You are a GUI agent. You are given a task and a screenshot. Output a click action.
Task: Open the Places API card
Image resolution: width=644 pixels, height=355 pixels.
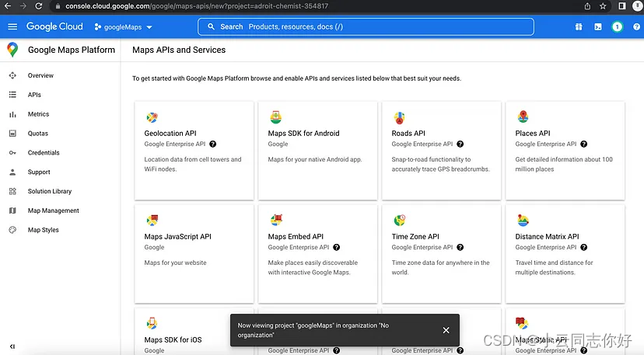565,151
